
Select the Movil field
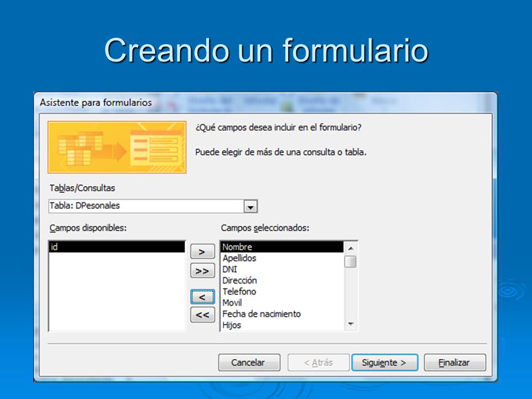click(282, 303)
